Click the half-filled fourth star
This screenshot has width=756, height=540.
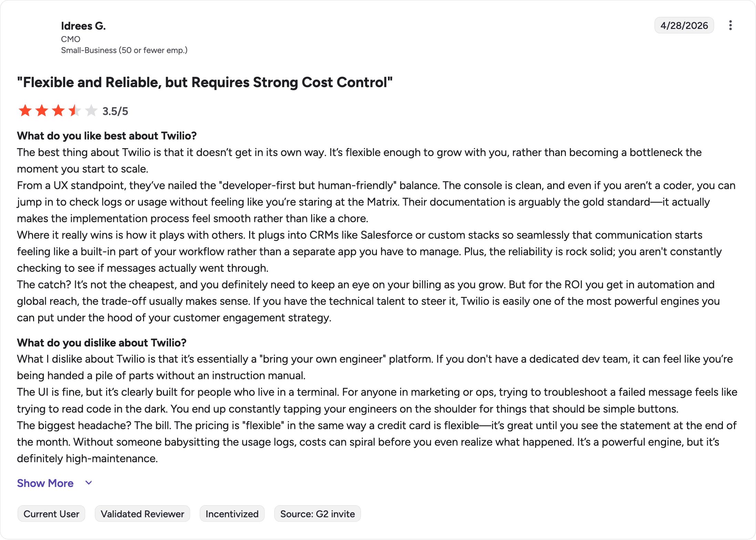(75, 111)
